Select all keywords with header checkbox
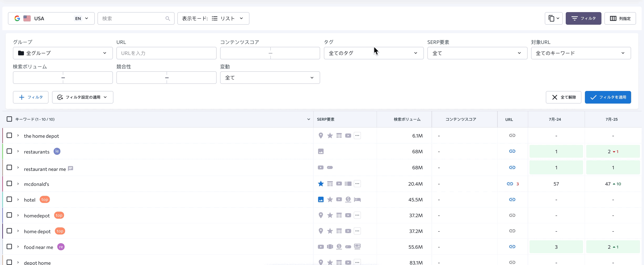644x265 pixels. point(9,119)
